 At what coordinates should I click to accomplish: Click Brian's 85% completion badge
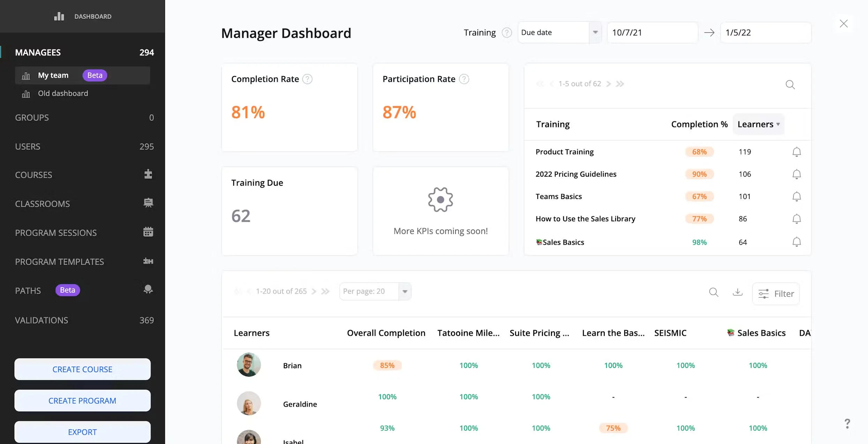coord(387,365)
